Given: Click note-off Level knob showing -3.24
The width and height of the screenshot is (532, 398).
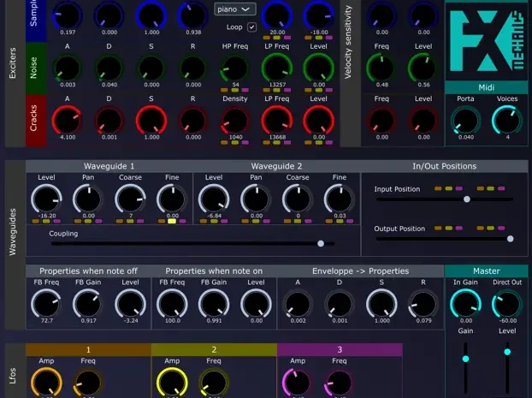Looking at the screenshot, I should coord(130,304).
